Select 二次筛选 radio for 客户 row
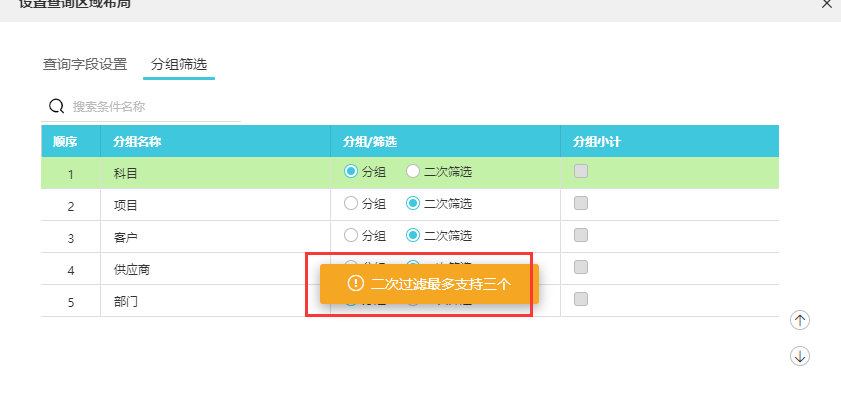The image size is (841, 414). (x=412, y=235)
